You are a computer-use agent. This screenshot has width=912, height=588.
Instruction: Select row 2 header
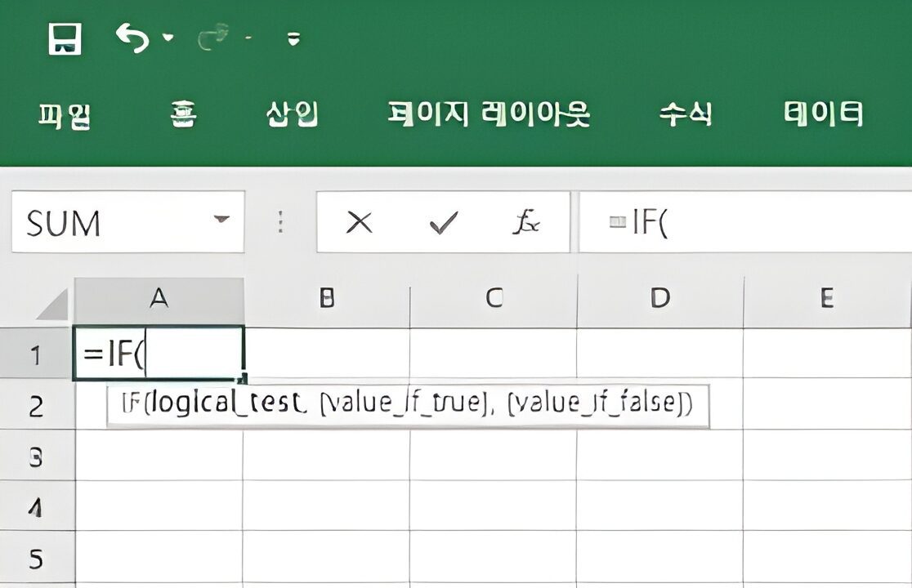click(x=37, y=405)
